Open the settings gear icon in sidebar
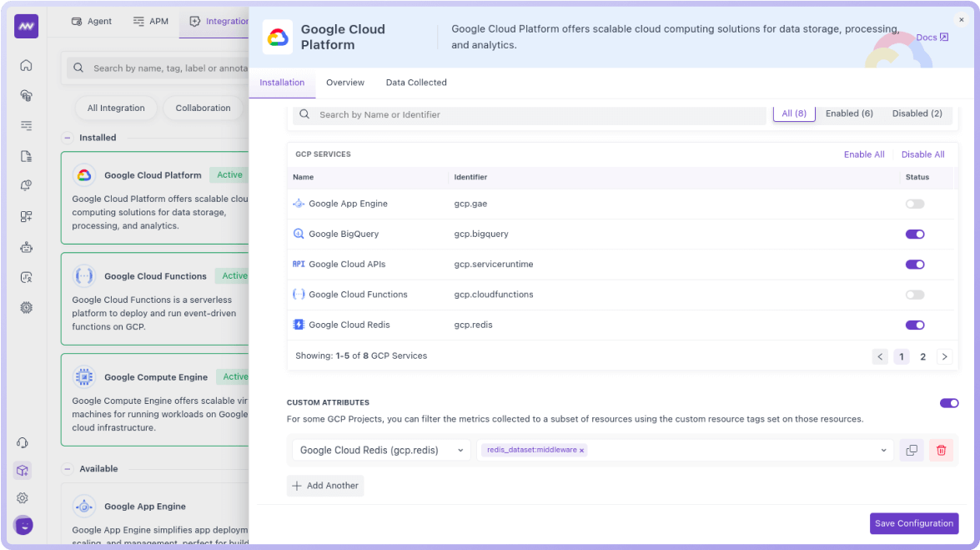This screenshot has height=550, width=980. coord(23,498)
